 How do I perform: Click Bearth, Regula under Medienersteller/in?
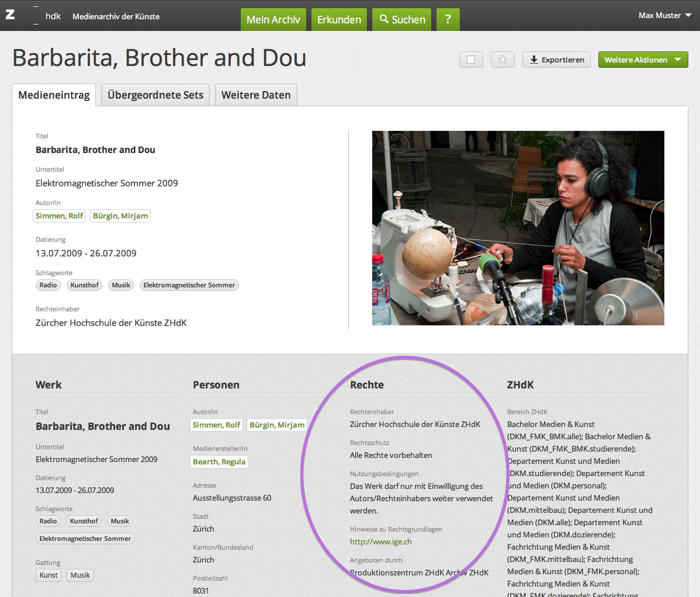(219, 462)
